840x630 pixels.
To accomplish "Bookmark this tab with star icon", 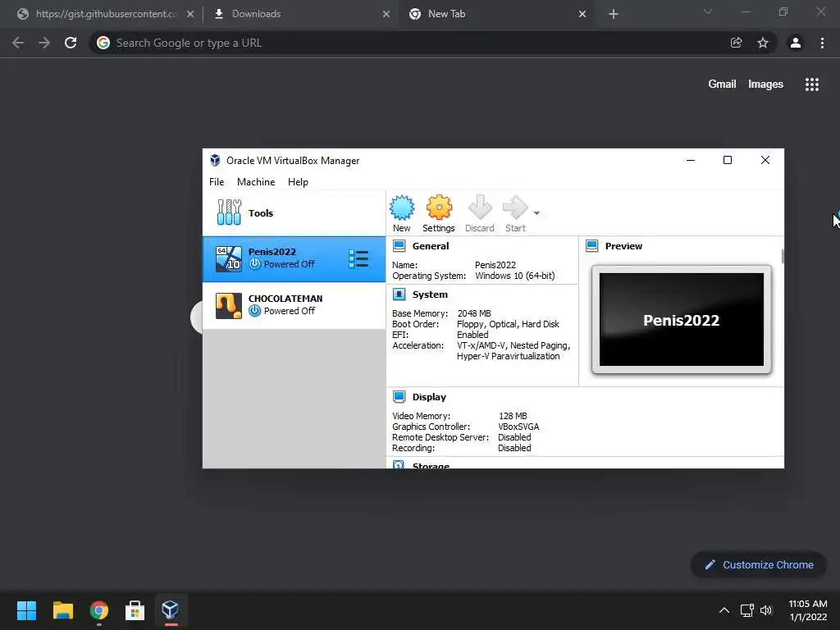I will 763,43.
